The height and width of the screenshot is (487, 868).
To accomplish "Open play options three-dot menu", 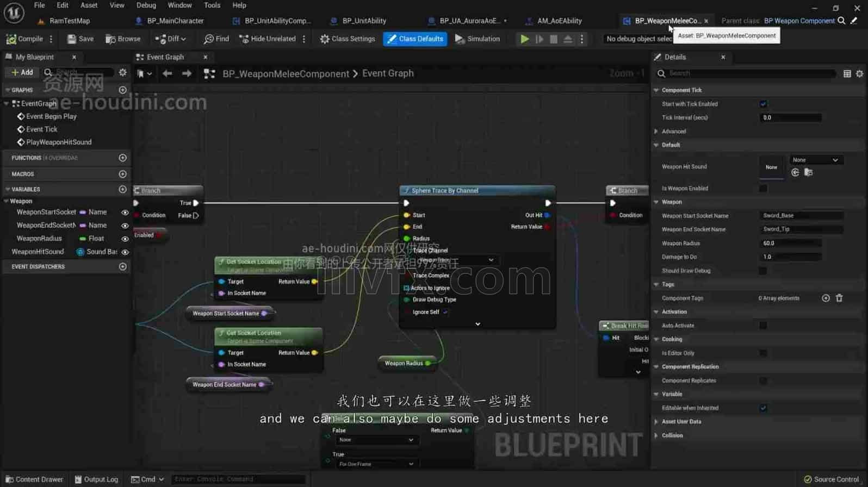I will click(x=582, y=39).
